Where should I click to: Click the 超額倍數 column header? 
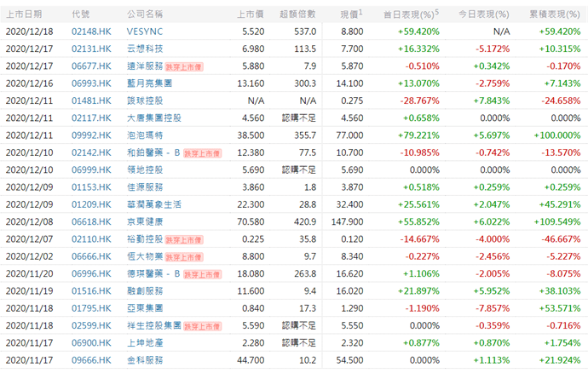[x=297, y=14]
